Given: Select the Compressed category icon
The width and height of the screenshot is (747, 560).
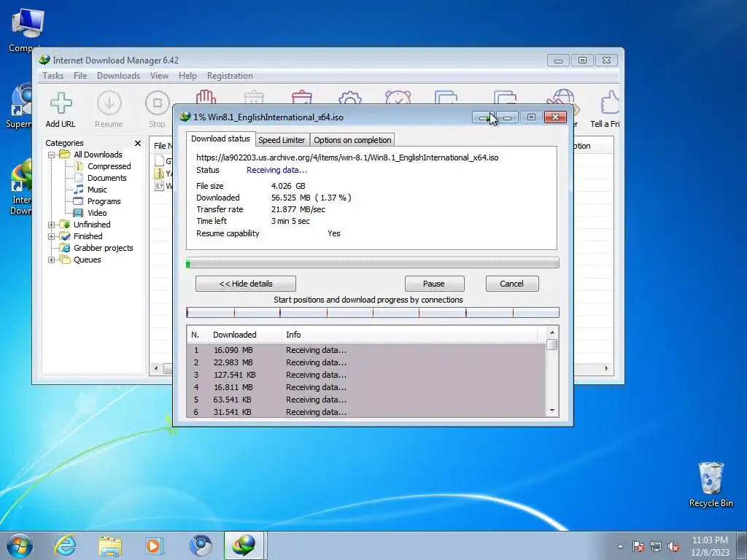Looking at the screenshot, I should pos(79,166).
